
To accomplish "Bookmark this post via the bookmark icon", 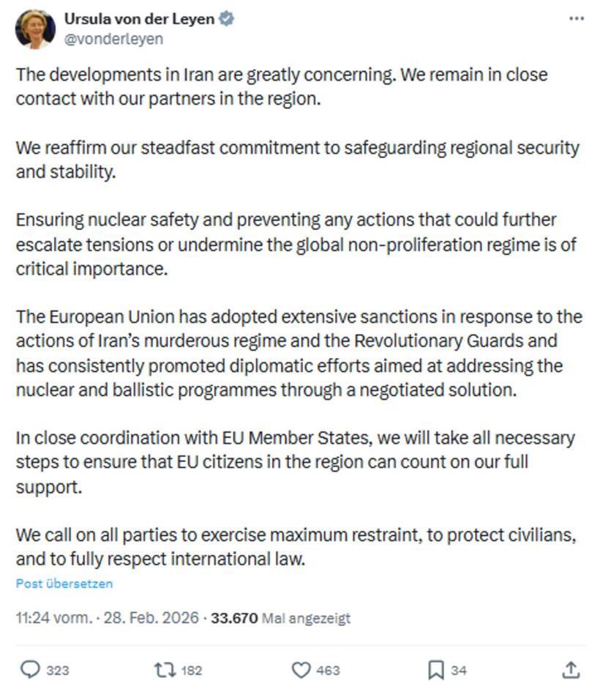I will tap(435, 669).
